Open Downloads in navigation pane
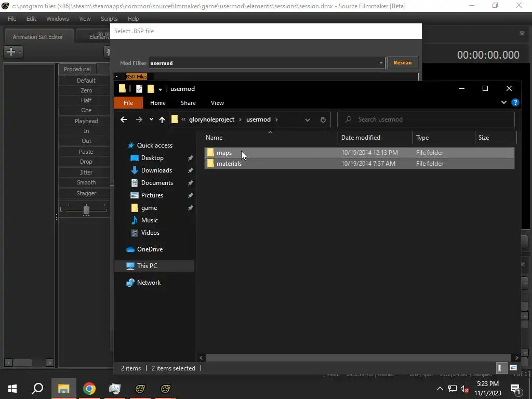The height and width of the screenshot is (399, 532). click(x=156, y=170)
